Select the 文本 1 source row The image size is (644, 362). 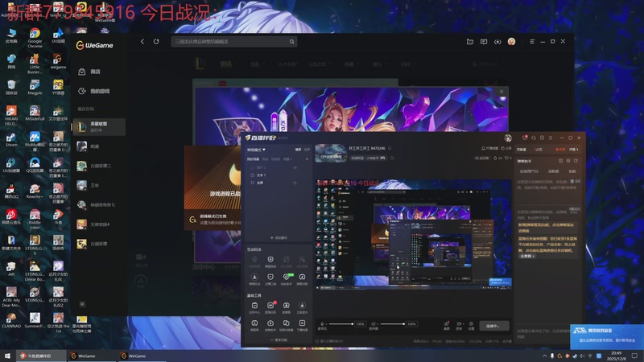coord(279,175)
